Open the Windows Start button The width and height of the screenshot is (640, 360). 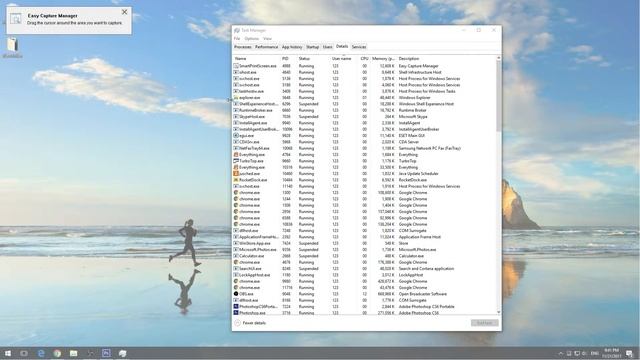7,353
